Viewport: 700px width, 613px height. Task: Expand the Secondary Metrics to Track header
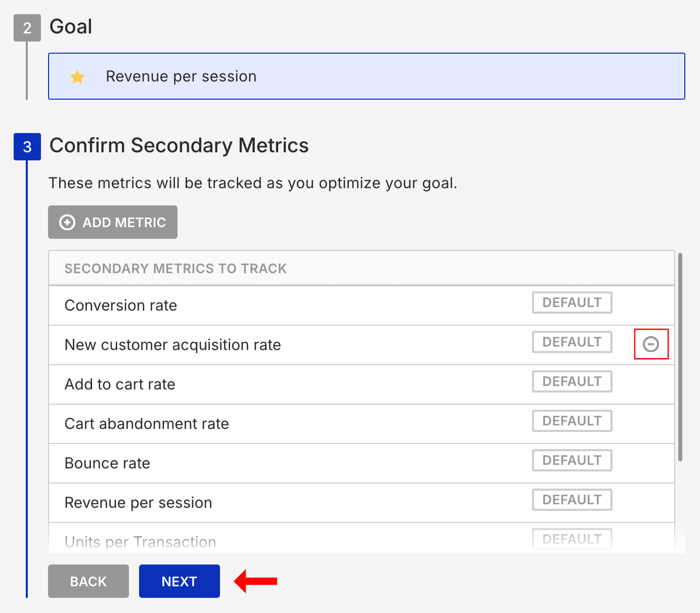pyautogui.click(x=175, y=268)
